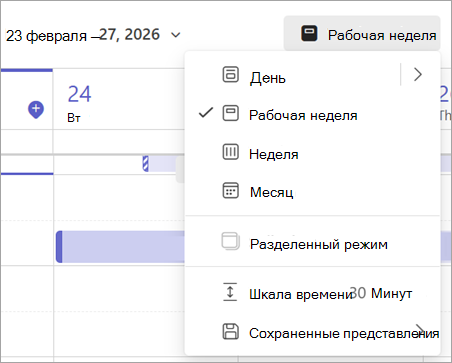The width and height of the screenshot is (452, 363).
Task: Choose Рабочая неделя in the view menu
Action: 312,115
